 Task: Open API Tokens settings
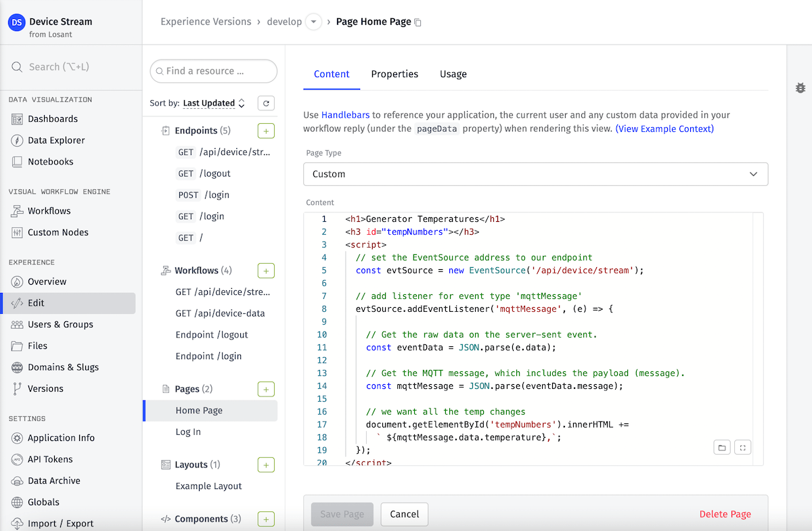tap(50, 460)
